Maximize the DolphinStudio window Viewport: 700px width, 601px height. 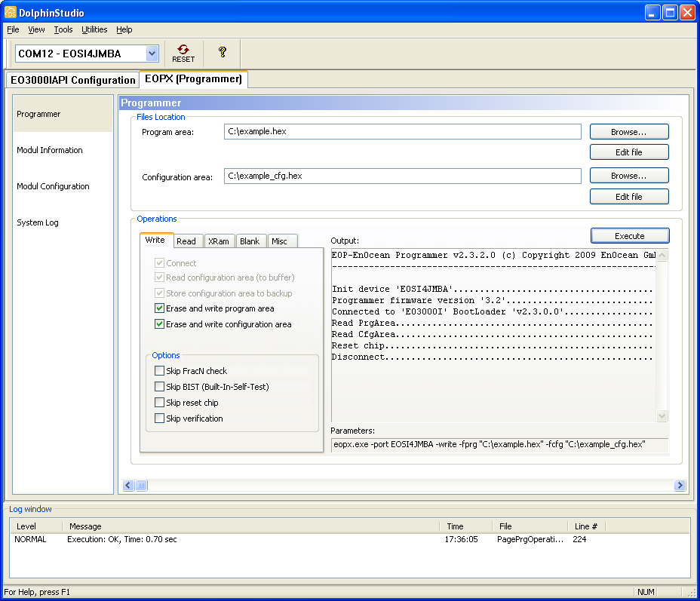(x=670, y=13)
